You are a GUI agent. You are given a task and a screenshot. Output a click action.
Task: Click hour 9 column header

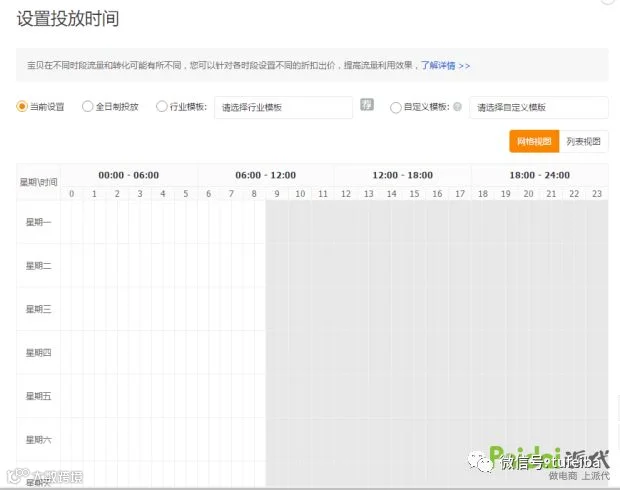[277, 194]
